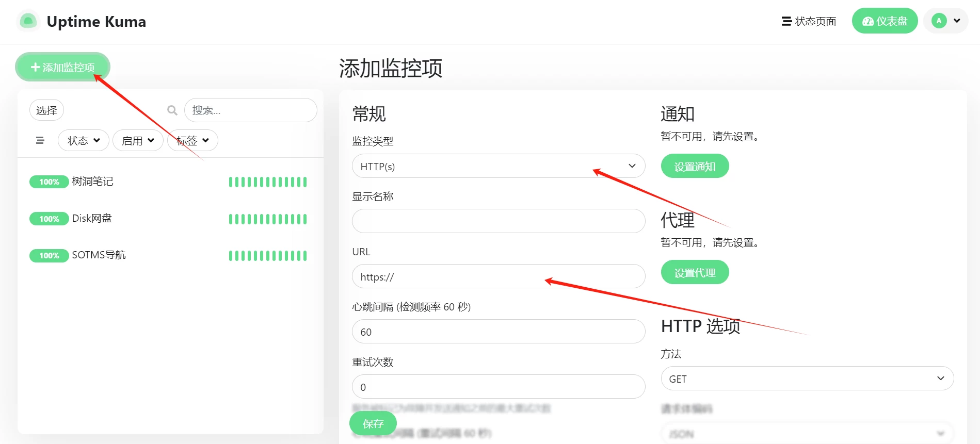Click the 设置代理 setup proxy button
This screenshot has width=980, height=444.
(x=695, y=272)
